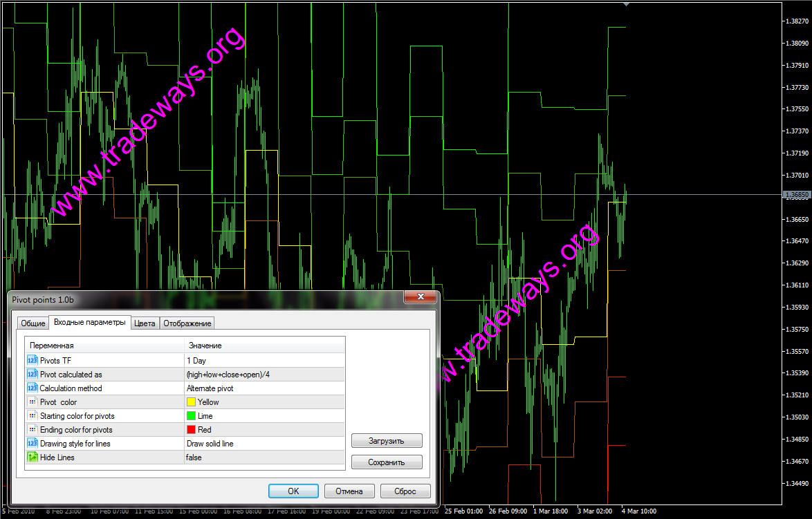Save settings with the Сохранить button

387,462
